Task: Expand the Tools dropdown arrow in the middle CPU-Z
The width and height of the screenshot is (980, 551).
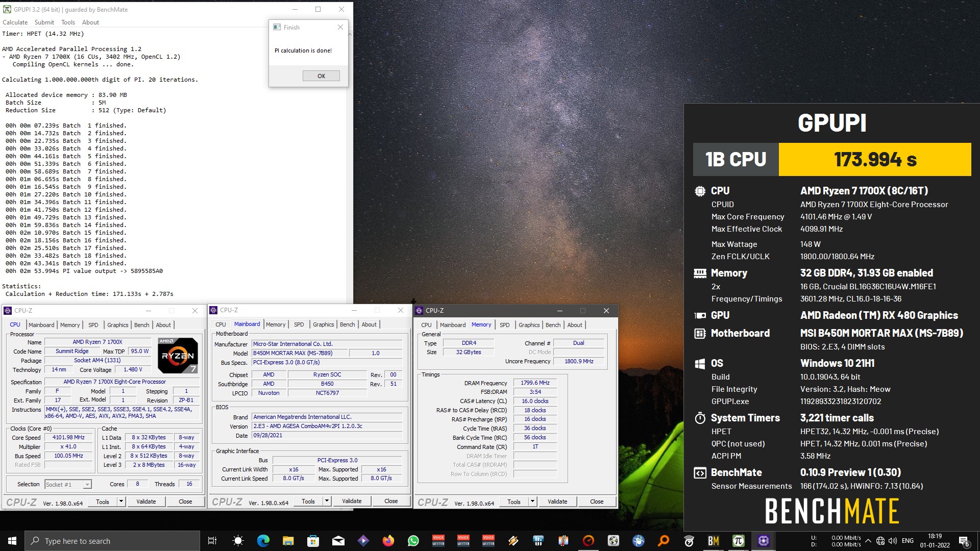Action: coord(327,501)
